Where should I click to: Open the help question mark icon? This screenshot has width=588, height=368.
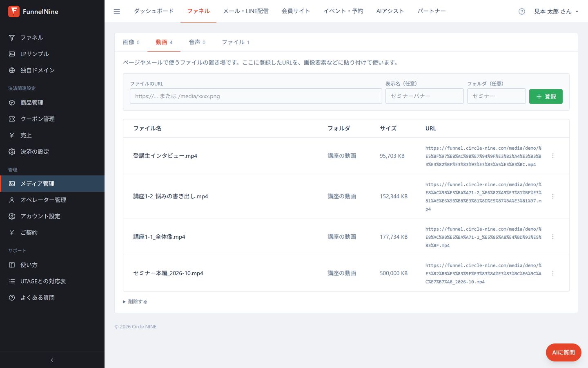coord(521,11)
